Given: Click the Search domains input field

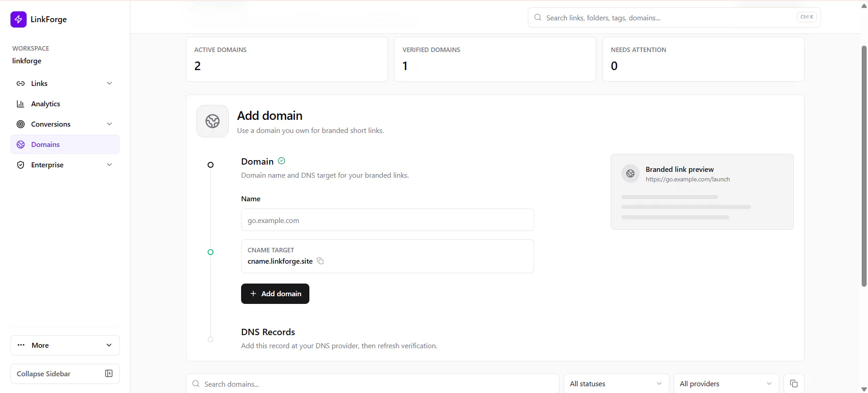Looking at the screenshot, I should [x=373, y=384].
